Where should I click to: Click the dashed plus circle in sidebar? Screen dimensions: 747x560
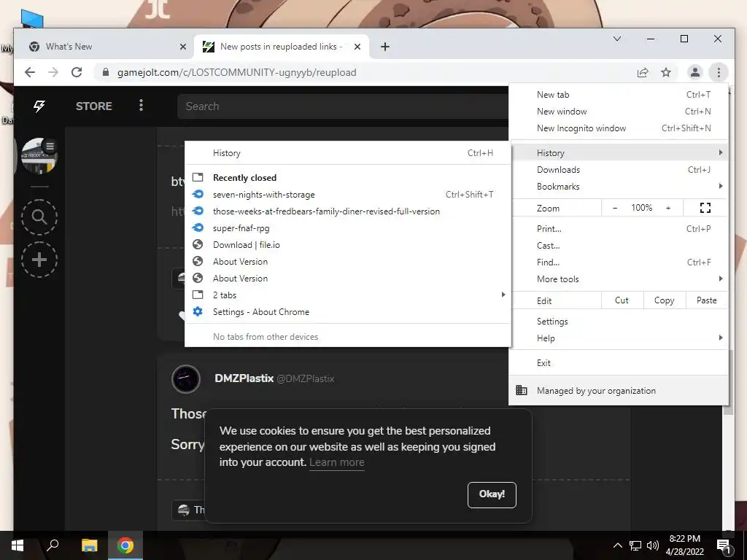coord(39,260)
